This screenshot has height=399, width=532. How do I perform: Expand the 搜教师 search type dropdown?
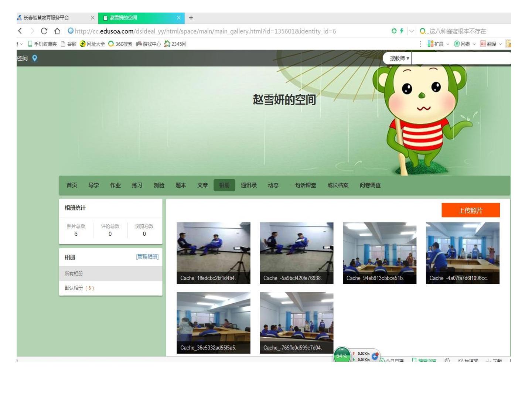[x=399, y=58]
